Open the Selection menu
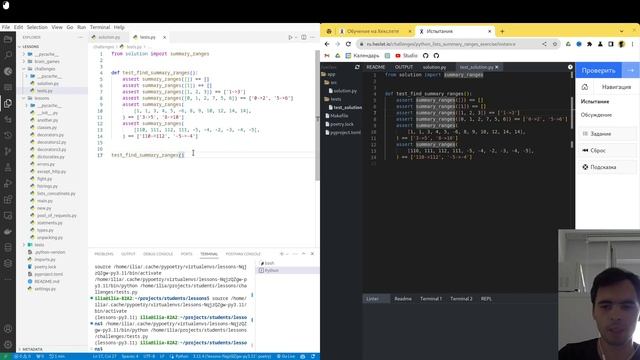The height and width of the screenshot is (360, 640). 37,27
